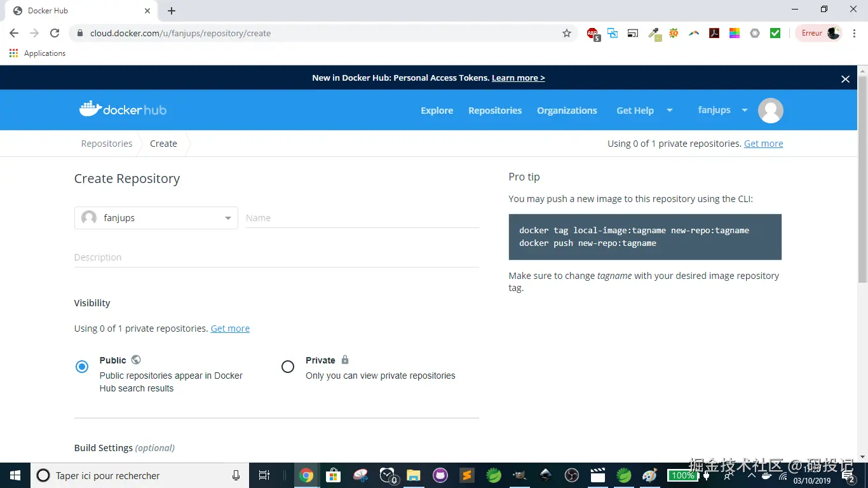
Task: Open the AdBlock Plus extension
Action: (x=593, y=34)
